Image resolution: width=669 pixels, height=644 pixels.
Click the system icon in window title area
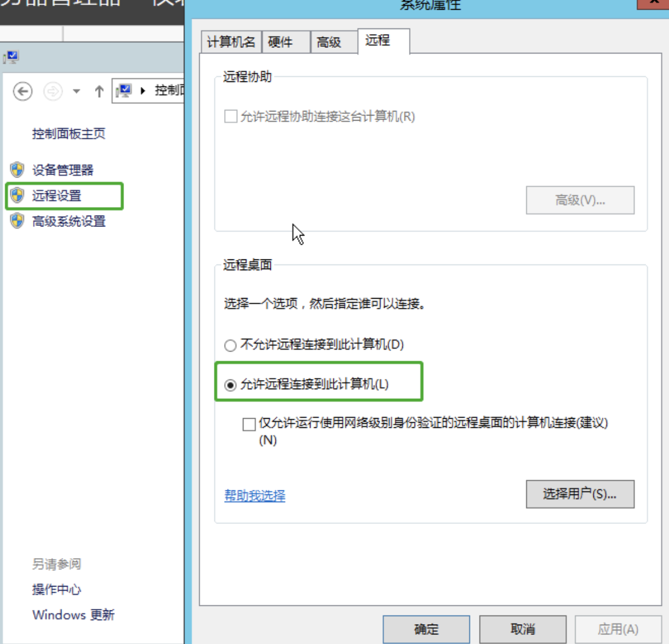click(x=11, y=57)
